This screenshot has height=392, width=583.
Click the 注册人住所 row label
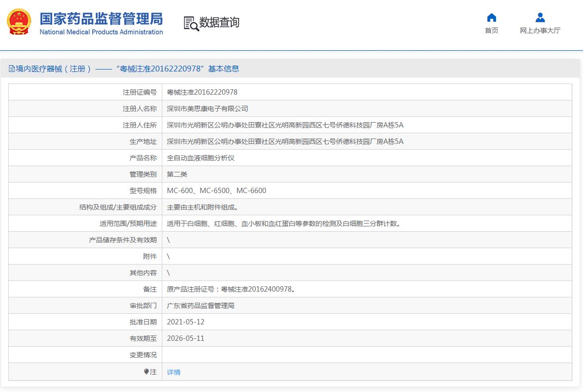[x=140, y=125]
